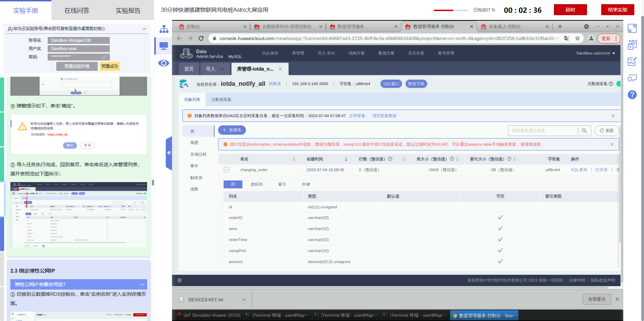644x321 pixels.
Task: Click the 立即采集 link
Action: coord(357,116)
